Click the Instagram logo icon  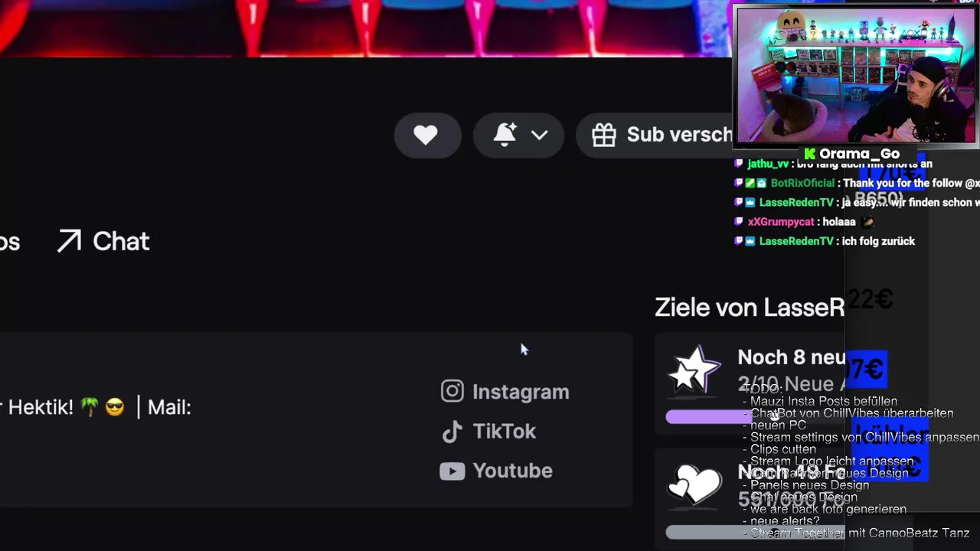(452, 391)
